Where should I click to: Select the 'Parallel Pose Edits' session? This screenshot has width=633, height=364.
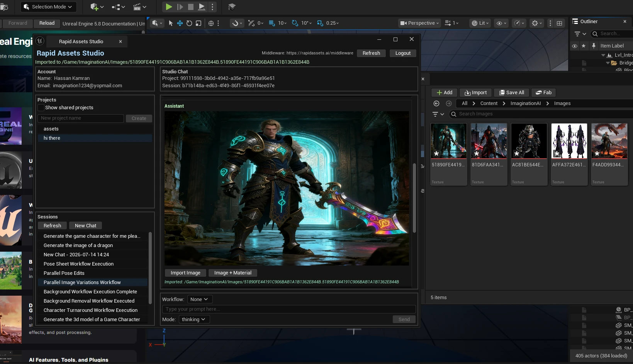tap(93, 273)
